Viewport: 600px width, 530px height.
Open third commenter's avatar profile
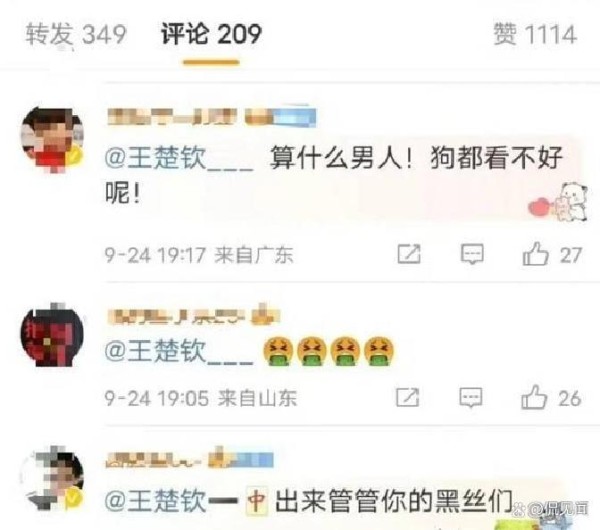pyautogui.click(x=52, y=478)
